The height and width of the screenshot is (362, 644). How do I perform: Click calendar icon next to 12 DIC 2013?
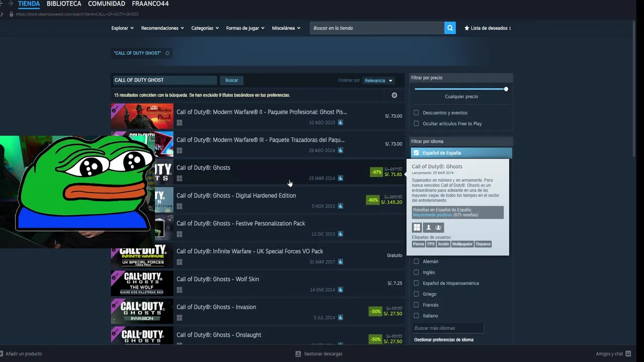pyautogui.click(x=341, y=234)
